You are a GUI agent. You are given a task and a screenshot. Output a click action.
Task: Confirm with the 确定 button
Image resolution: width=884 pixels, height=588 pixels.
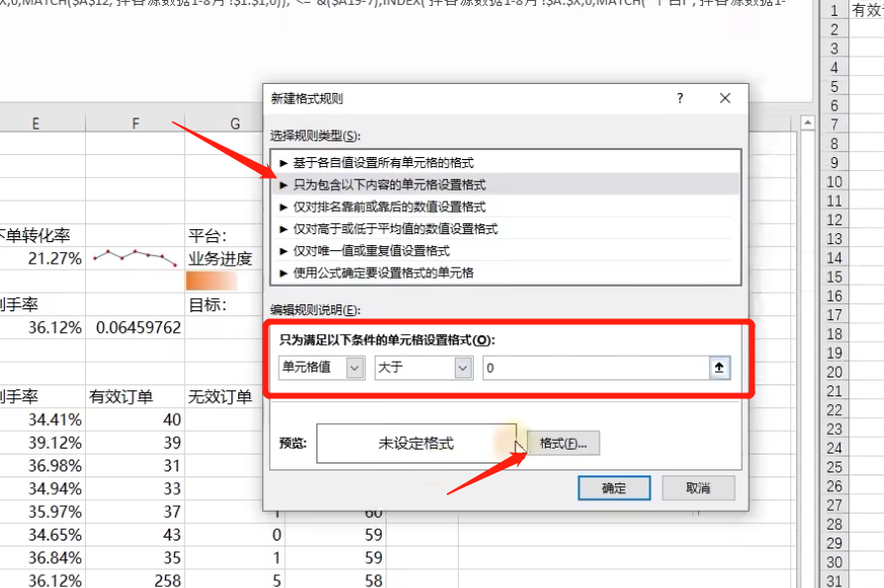tap(614, 488)
